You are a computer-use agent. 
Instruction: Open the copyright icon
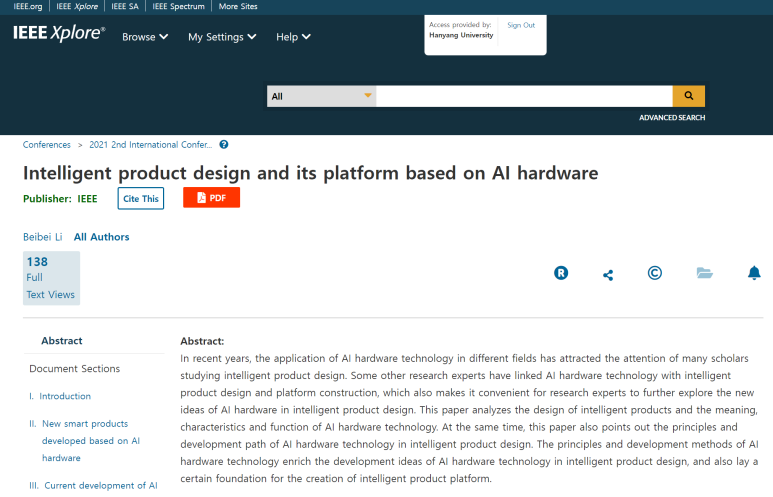[x=655, y=273]
